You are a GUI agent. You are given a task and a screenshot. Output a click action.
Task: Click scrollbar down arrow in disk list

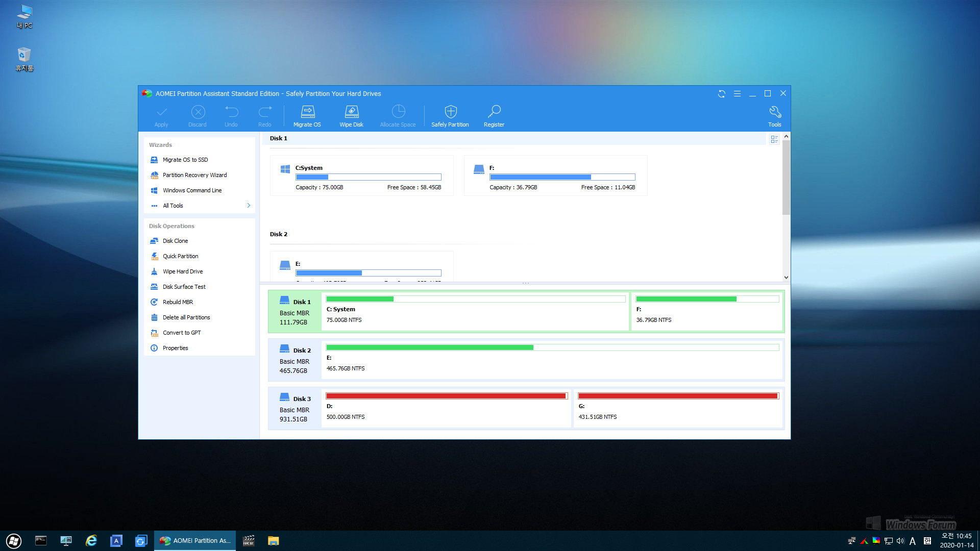786,278
